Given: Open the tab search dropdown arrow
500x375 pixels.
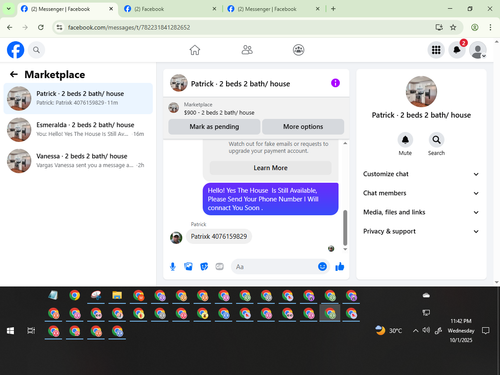Looking at the screenshot, I should coord(9,9).
